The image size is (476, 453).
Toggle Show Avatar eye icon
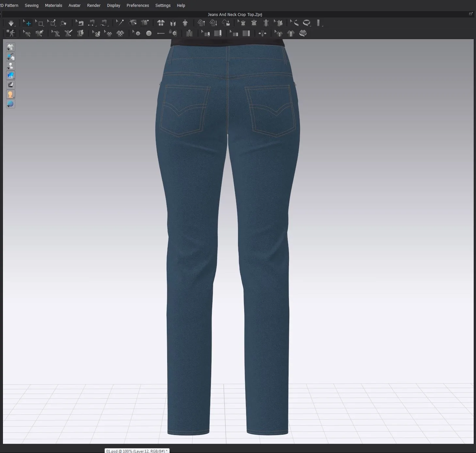[10, 66]
